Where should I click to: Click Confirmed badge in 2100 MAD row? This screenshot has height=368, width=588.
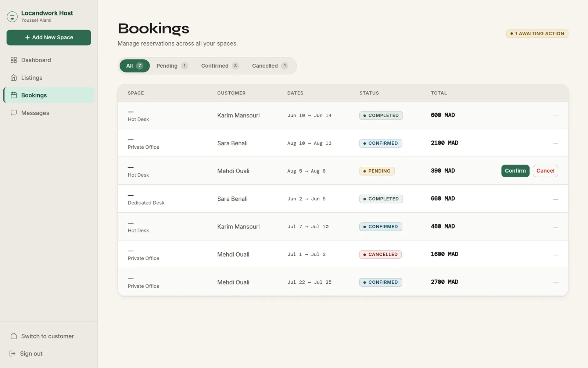(381, 143)
